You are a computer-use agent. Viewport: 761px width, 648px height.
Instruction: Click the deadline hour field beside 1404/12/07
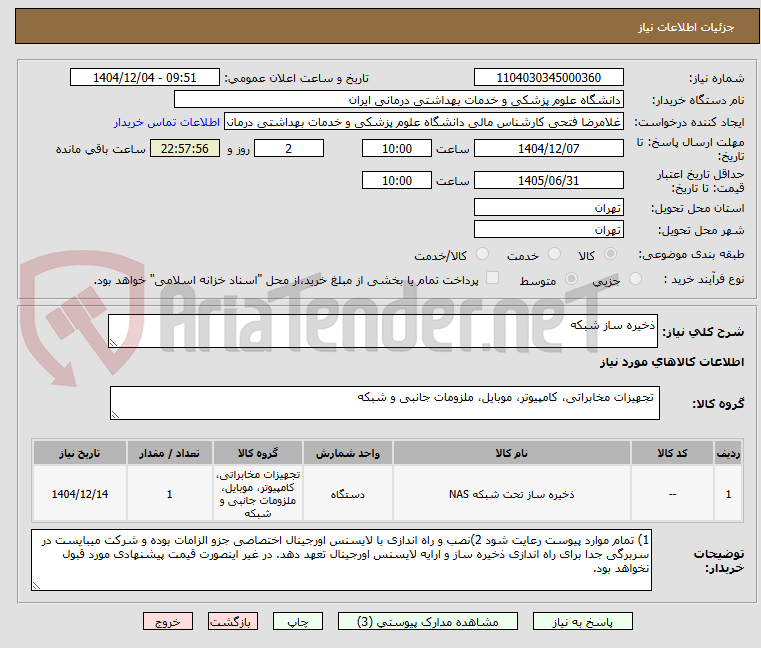(x=397, y=149)
